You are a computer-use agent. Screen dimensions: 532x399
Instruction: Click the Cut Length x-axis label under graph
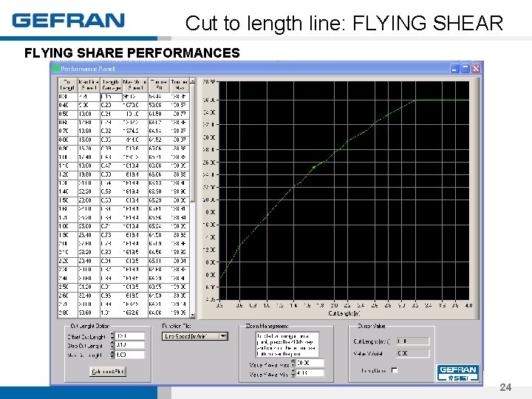344,313
